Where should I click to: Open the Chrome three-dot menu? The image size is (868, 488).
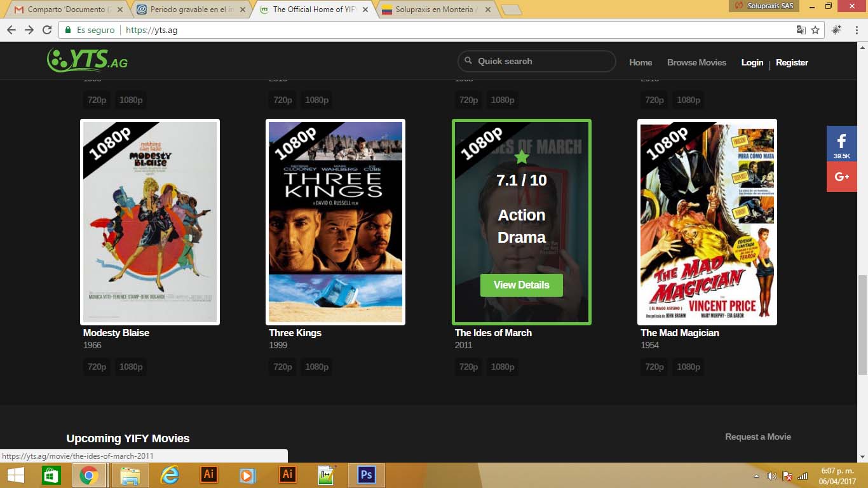pyautogui.click(x=856, y=30)
